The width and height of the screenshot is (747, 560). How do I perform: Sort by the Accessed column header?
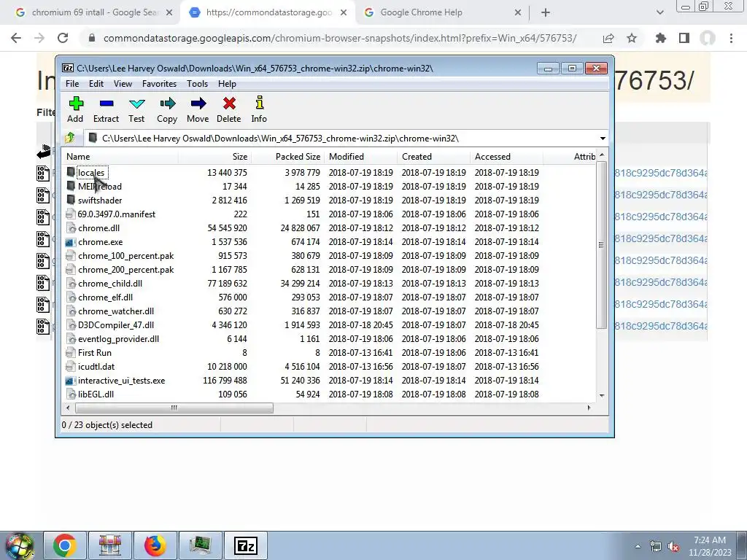[507, 157]
